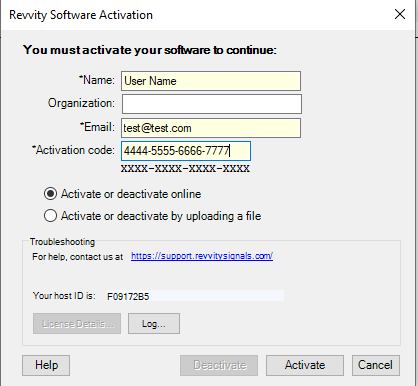
Task: Open Help for activation
Action: click(46, 365)
